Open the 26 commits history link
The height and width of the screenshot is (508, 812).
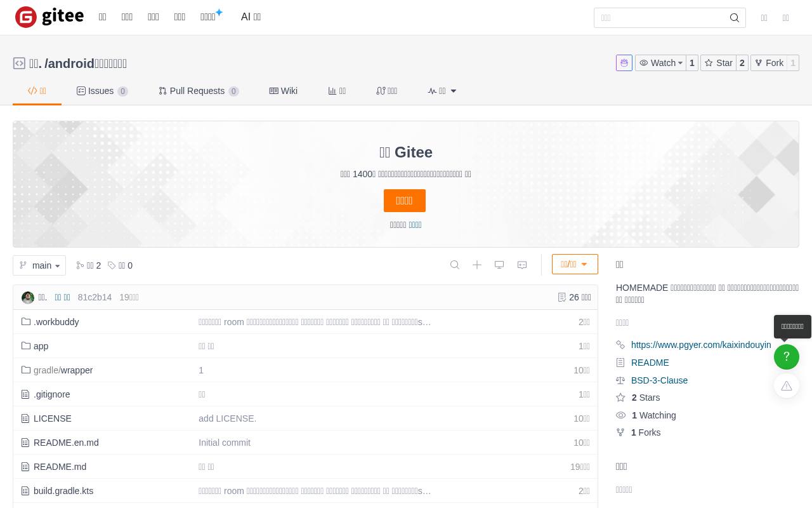pyautogui.click(x=574, y=297)
